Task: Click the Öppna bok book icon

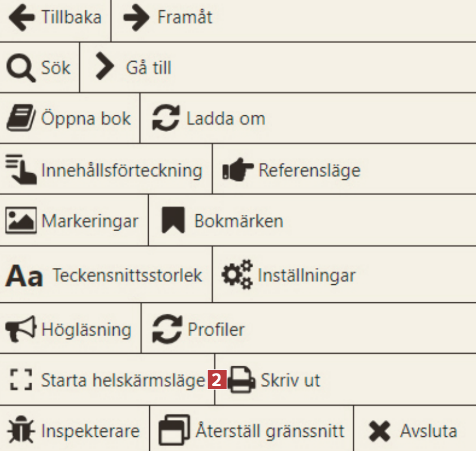Action: click(x=21, y=119)
